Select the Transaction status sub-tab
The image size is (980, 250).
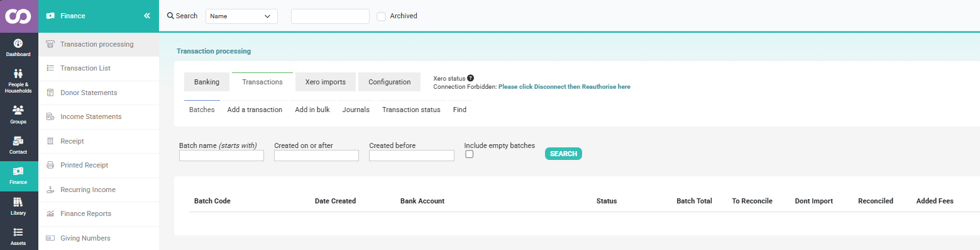point(411,110)
